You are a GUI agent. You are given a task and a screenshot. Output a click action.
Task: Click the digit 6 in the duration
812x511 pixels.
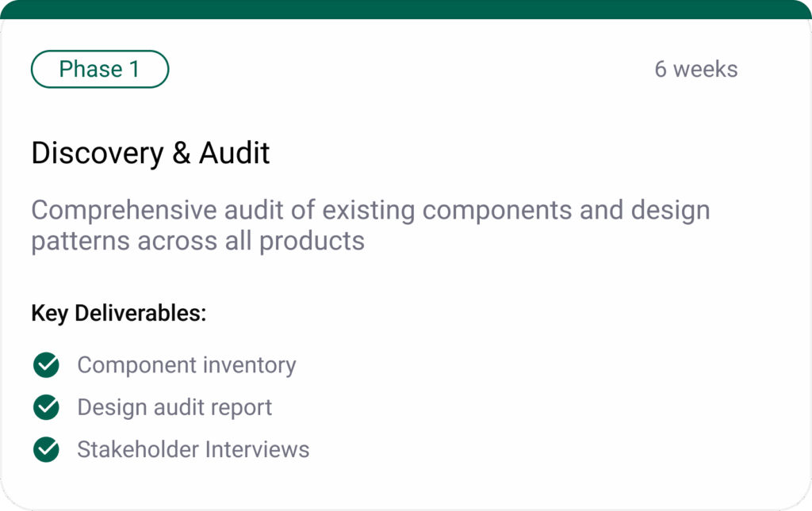pos(661,70)
